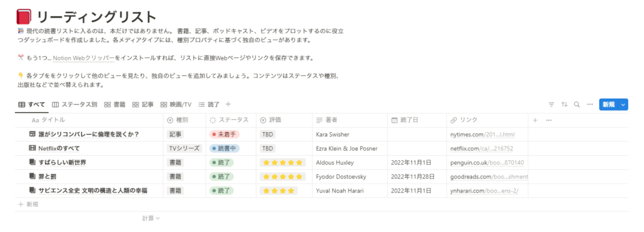Open the database search magnifier icon
Image resolution: width=644 pixels, height=232 pixels.
[577, 105]
